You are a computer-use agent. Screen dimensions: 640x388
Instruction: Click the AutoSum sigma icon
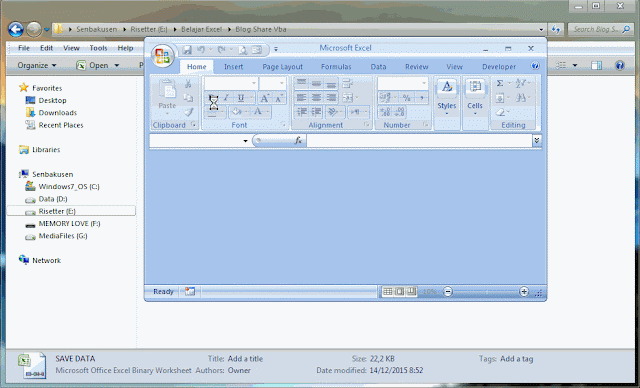(x=500, y=84)
